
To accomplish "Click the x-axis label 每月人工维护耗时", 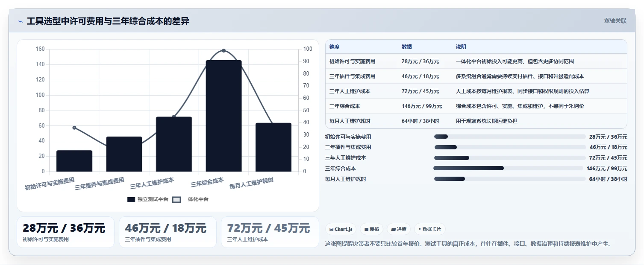I will (x=252, y=183).
